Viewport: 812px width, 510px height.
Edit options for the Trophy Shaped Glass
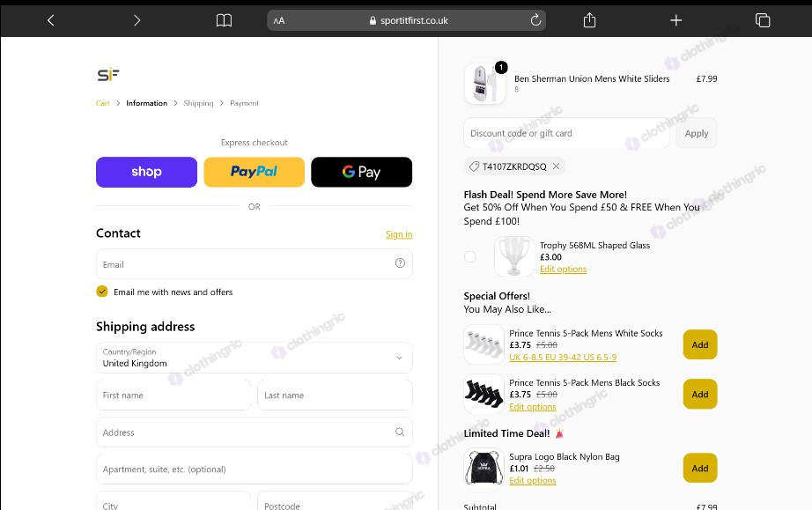[x=563, y=270]
